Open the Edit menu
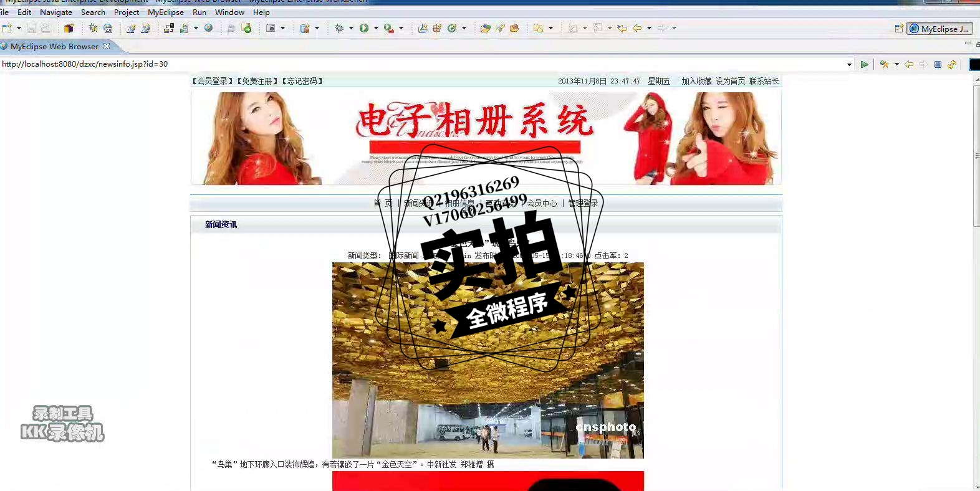This screenshot has width=980, height=491. pos(24,12)
